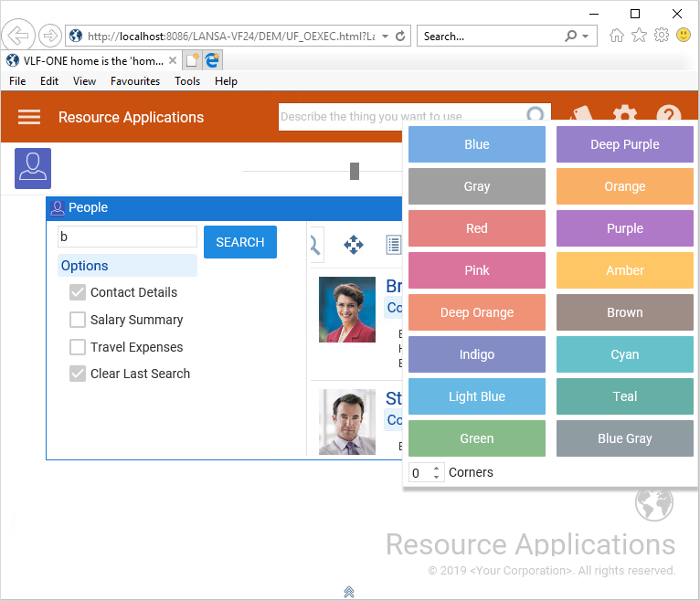Expand the address bar URL dropdown
The image size is (700, 601).
(385, 37)
